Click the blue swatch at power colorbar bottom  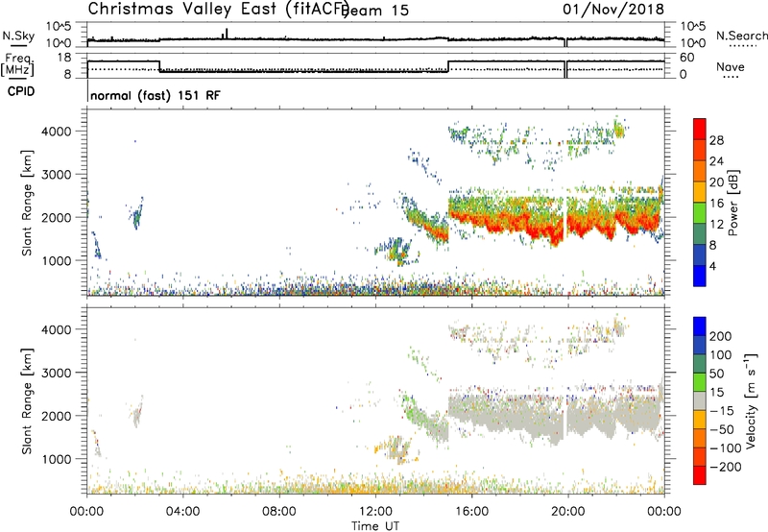pyautogui.click(x=700, y=276)
